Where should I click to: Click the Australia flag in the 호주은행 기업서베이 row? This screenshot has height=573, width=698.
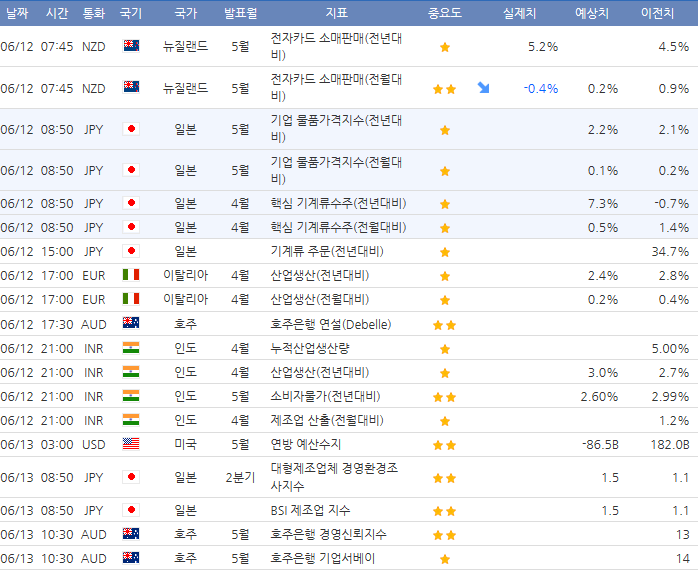(x=131, y=558)
